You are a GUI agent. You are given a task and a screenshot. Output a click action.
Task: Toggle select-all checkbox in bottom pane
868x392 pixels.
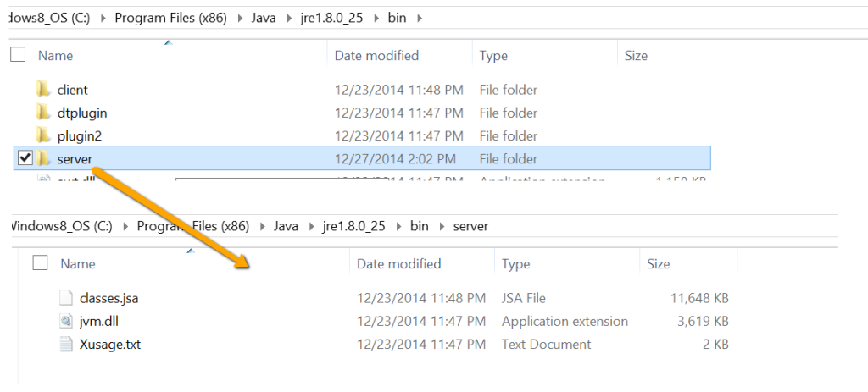click(x=40, y=263)
